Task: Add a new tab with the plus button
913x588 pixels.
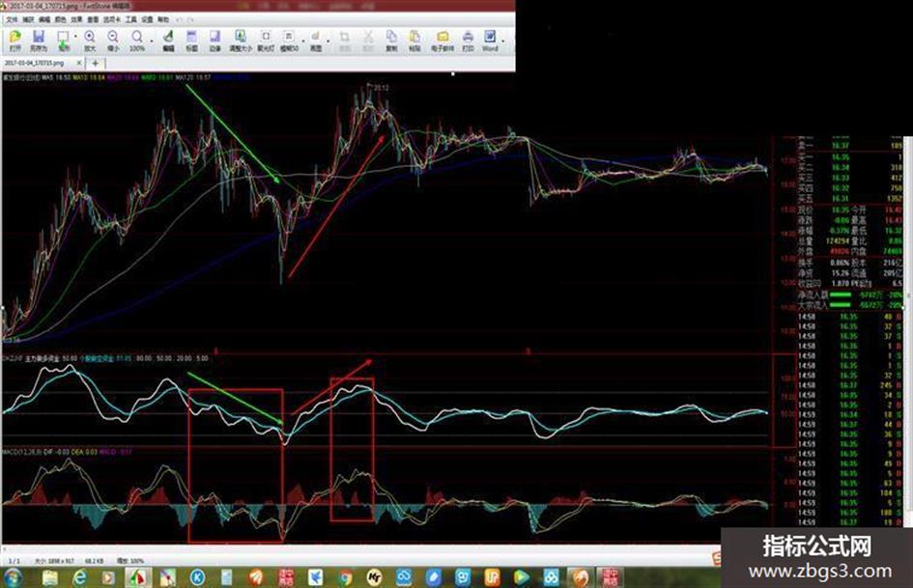Action: coord(95,63)
